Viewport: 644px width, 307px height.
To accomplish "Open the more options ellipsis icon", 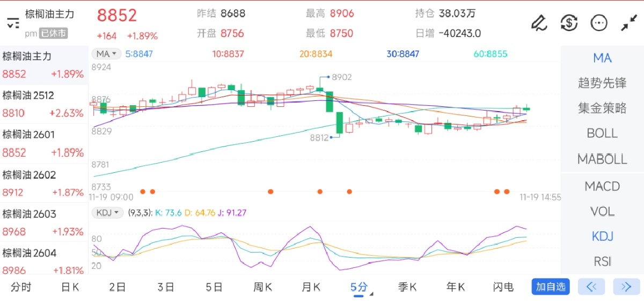I will point(599,23).
